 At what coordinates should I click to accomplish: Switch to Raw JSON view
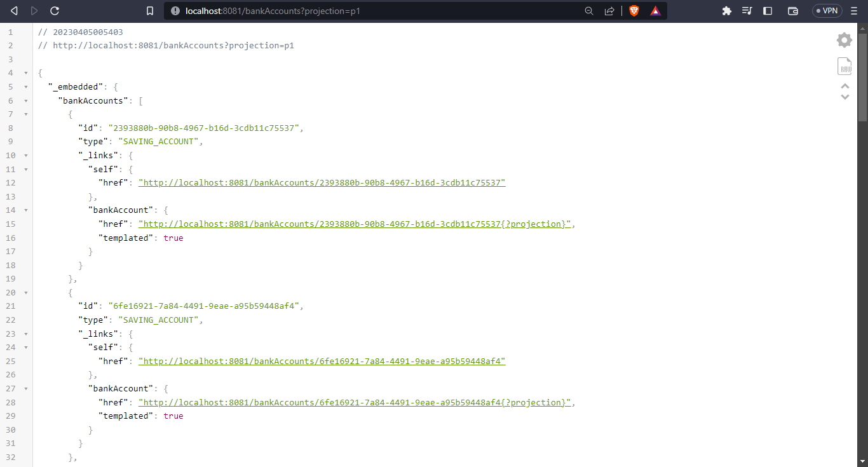coord(844,65)
